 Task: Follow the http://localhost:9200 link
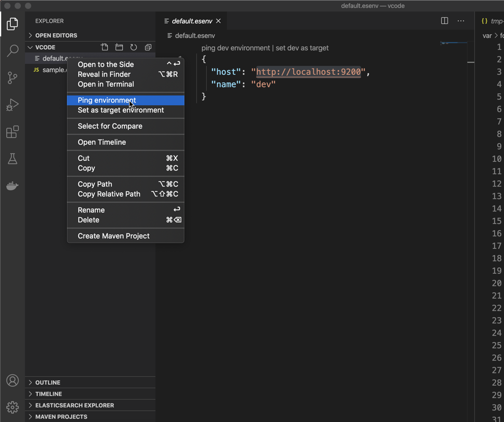[308, 72]
